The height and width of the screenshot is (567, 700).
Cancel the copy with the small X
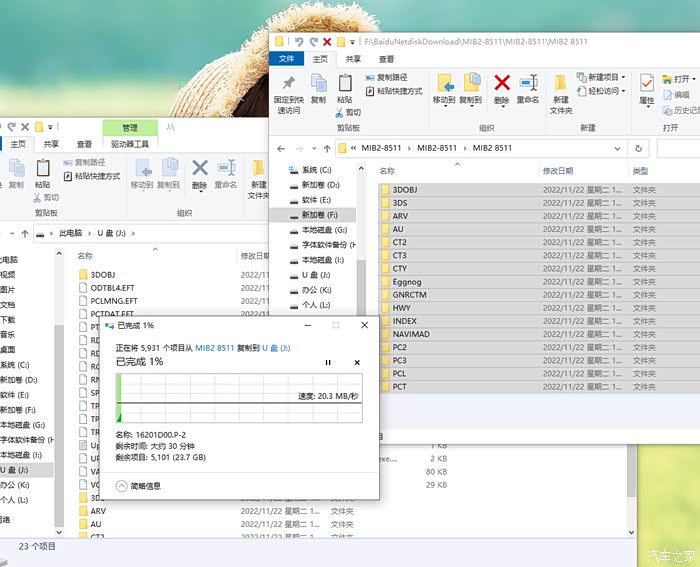coord(357,362)
